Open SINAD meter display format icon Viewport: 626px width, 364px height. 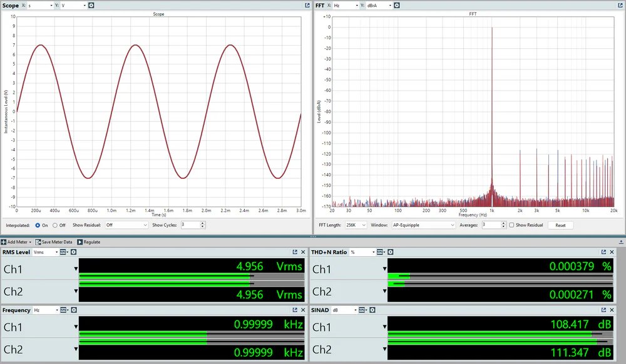click(x=362, y=310)
